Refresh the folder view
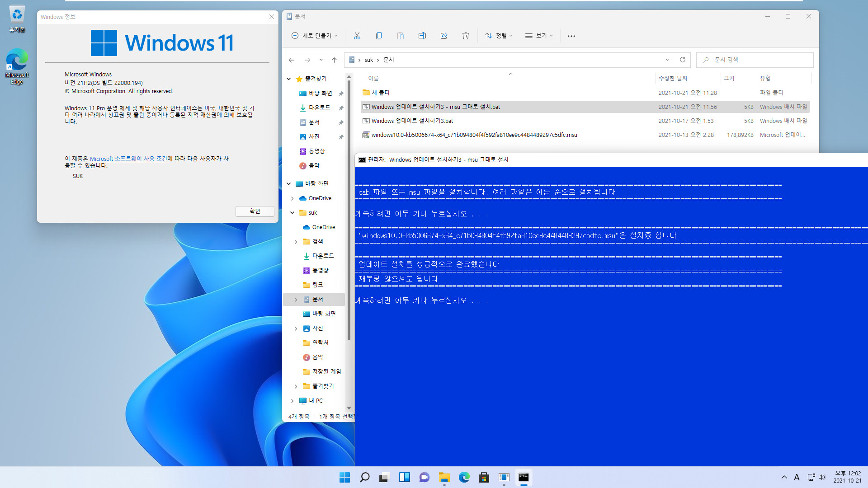868x488 pixels. tap(683, 60)
